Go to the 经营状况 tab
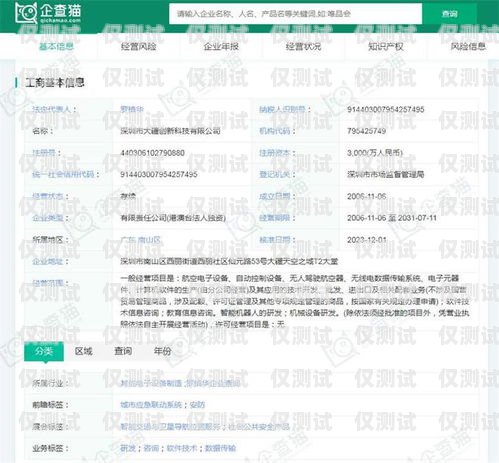The width and height of the screenshot is (499, 463). 304,46
